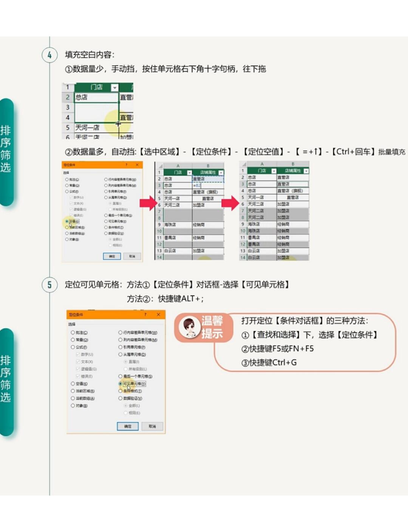Choose 从属单元格(D) in step 5 dialog

pyautogui.click(x=121, y=354)
